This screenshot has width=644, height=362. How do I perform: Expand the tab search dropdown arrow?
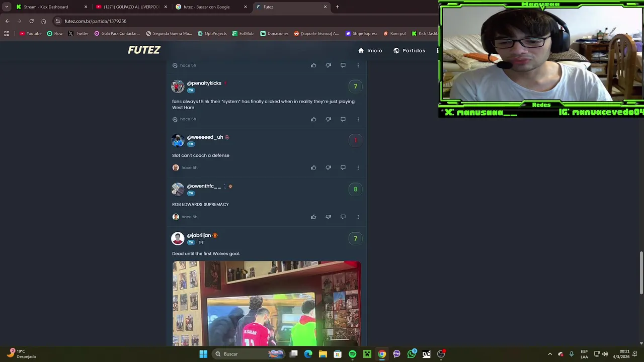(7, 7)
